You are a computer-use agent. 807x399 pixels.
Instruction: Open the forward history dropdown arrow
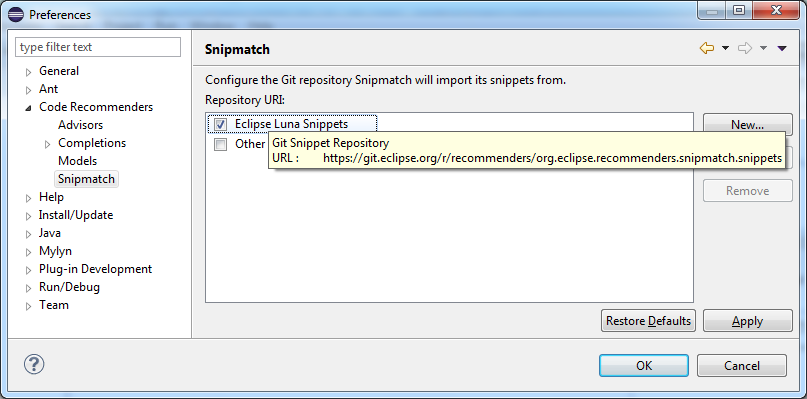click(x=763, y=48)
